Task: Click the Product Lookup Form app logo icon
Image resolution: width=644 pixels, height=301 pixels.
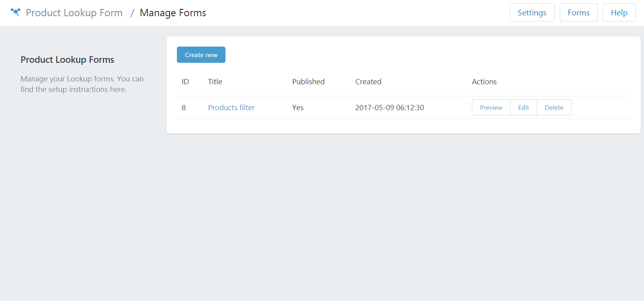Action: 15,12
